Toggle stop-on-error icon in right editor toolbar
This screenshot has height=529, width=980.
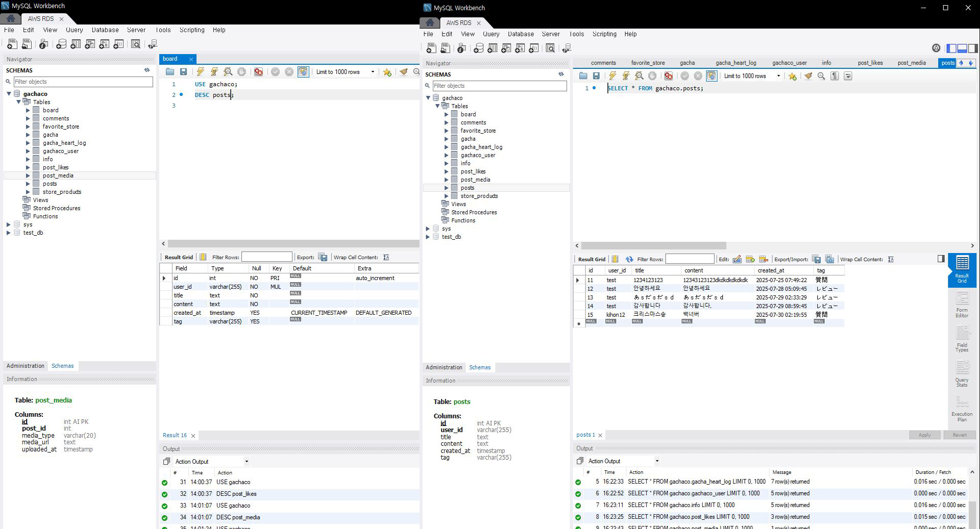[668, 76]
